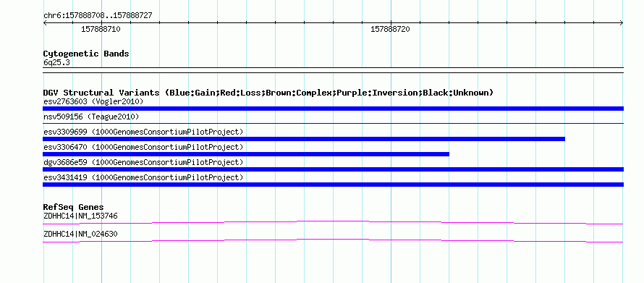Image resolution: width=644 pixels, height=283 pixels.
Task: Open the esv3309699 variant label
Action: 143,132
